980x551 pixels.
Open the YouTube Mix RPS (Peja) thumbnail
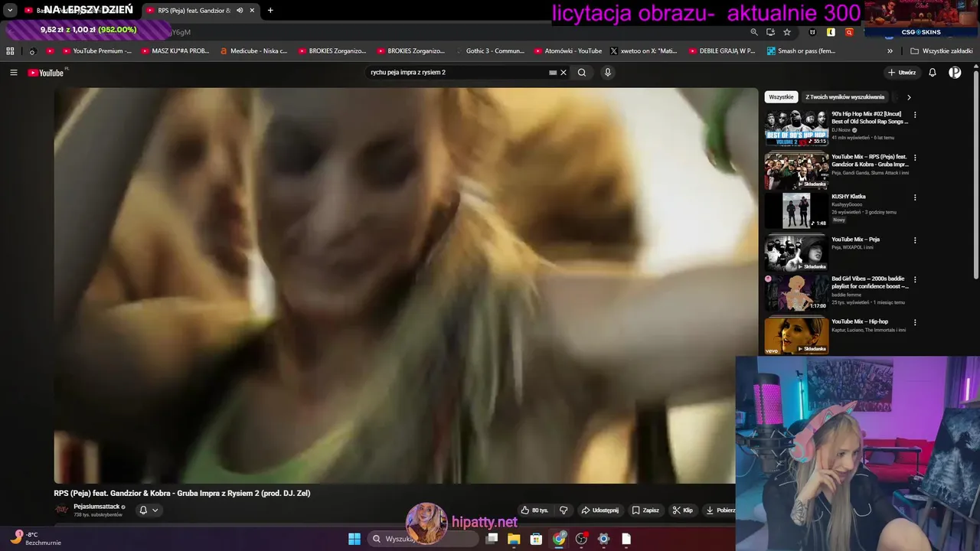796,171
